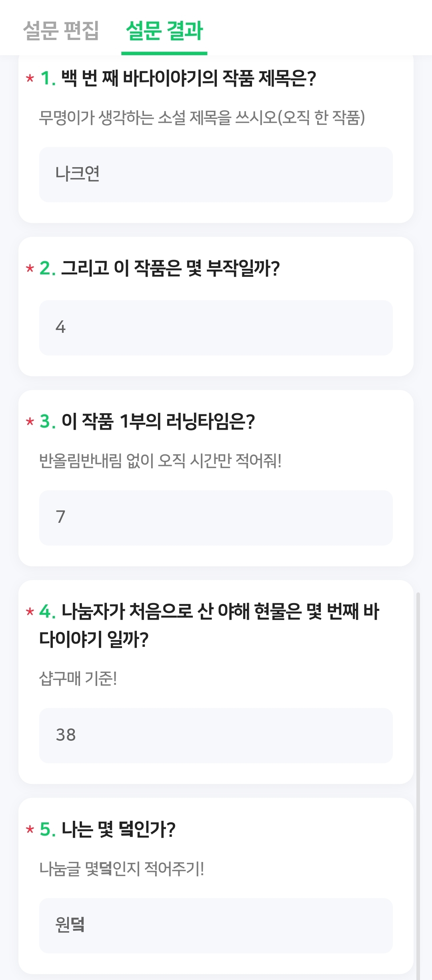Click the red asterisk beside question 4

click(x=30, y=612)
